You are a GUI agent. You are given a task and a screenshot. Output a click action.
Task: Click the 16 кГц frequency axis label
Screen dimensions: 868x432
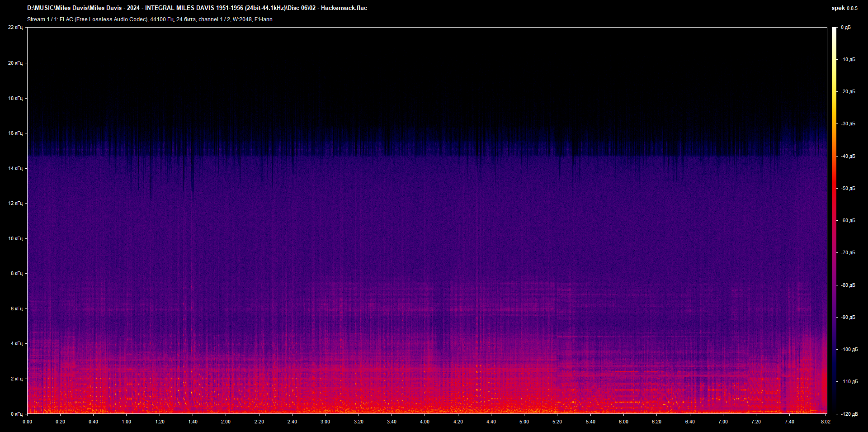15,133
